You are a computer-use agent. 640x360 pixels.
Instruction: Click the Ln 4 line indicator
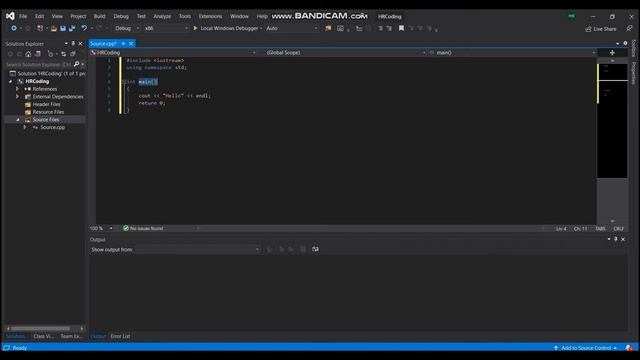coord(561,229)
